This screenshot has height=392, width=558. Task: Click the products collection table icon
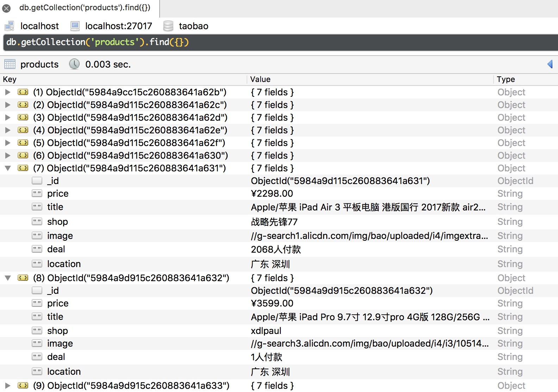pyautogui.click(x=10, y=64)
